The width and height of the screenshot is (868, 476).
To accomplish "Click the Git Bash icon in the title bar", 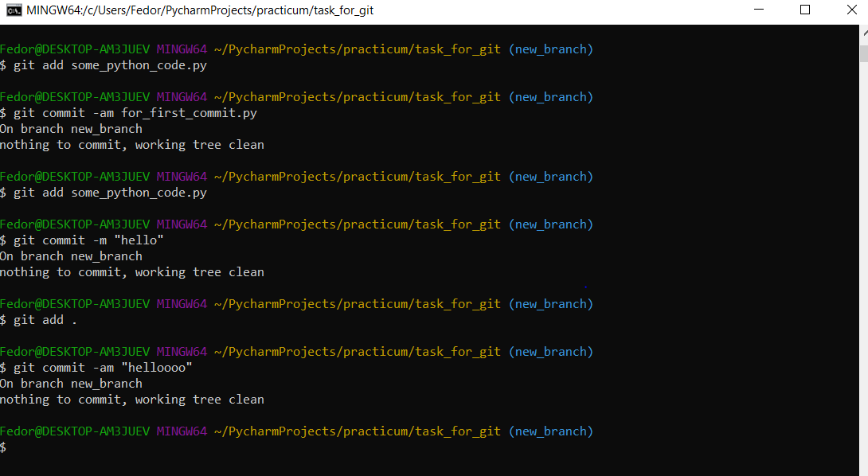I will (x=14, y=10).
